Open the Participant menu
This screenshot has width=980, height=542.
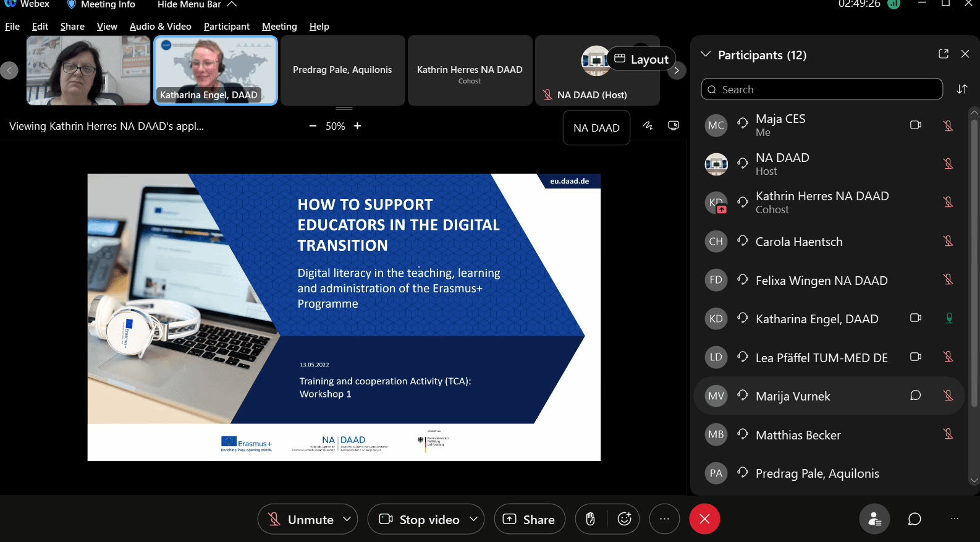click(226, 27)
